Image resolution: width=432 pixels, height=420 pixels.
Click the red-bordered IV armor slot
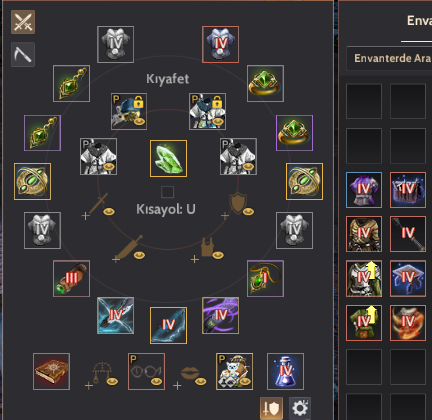(x=220, y=44)
